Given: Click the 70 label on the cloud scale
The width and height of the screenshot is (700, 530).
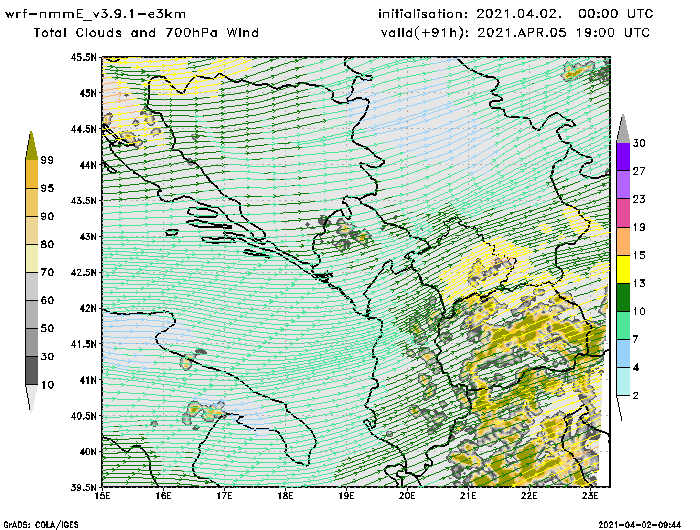Looking at the screenshot, I should [47, 272].
